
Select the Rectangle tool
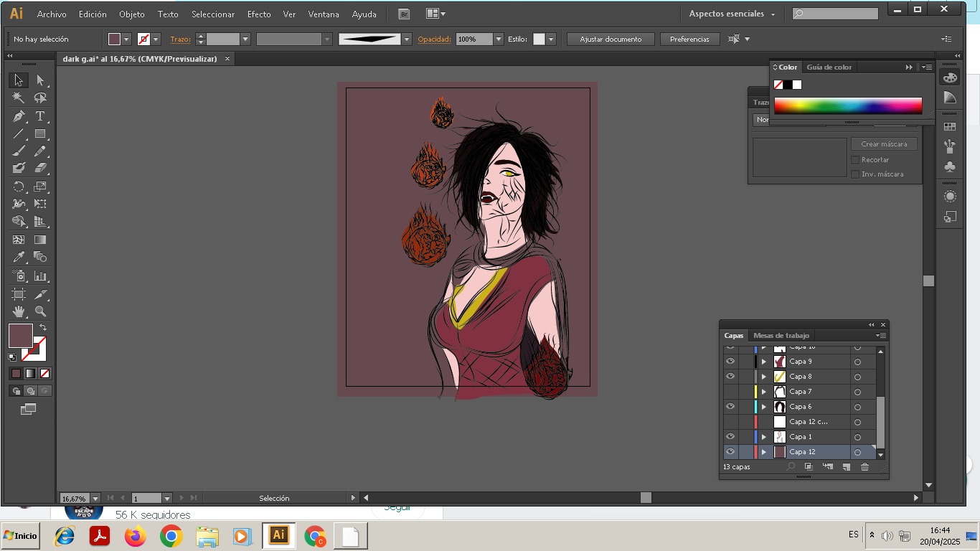point(40,134)
